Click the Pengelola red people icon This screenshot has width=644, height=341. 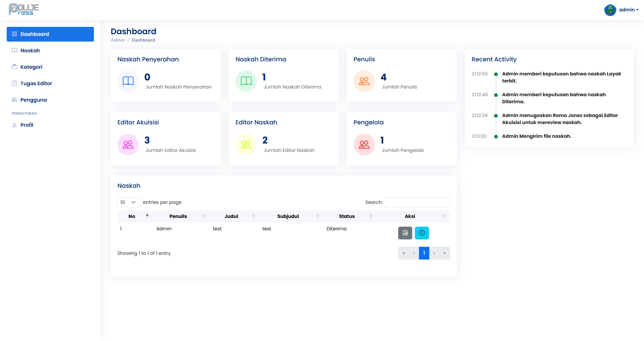[364, 145]
